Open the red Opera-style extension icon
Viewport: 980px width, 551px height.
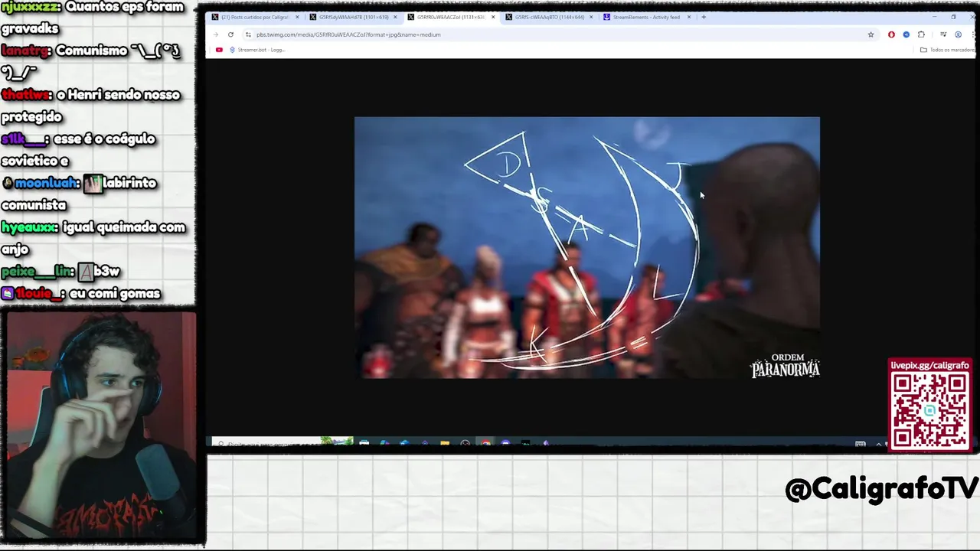[x=891, y=34]
